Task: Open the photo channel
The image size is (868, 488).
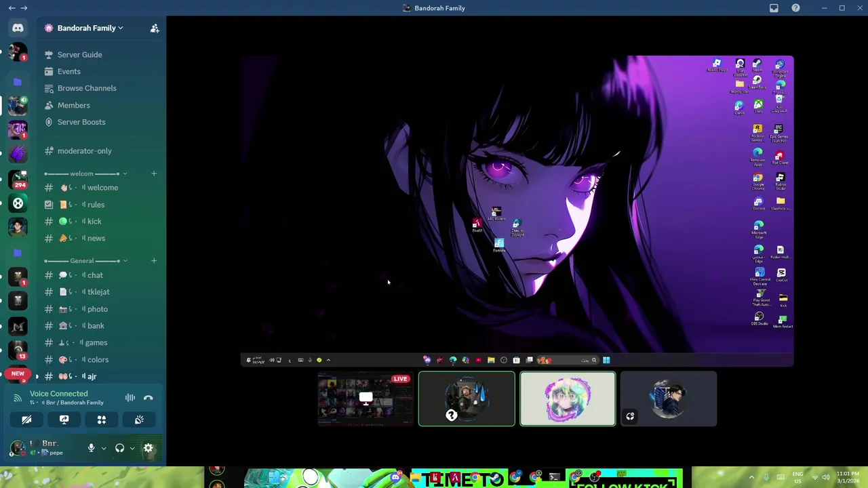Action: click(x=99, y=309)
